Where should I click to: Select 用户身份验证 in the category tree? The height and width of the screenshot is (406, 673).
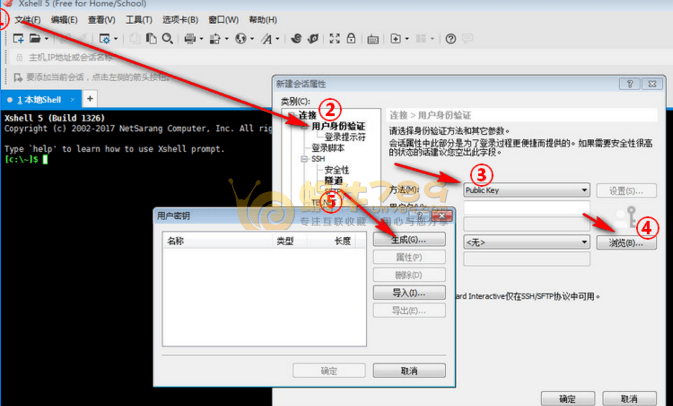(338, 126)
